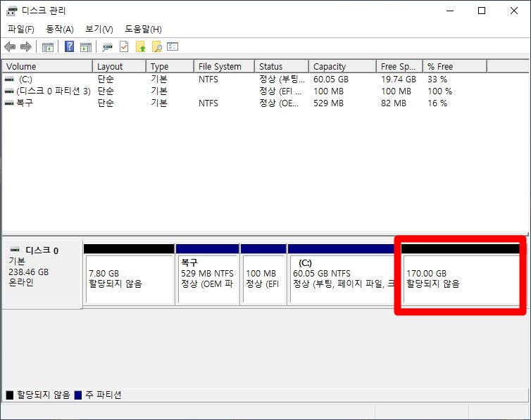Viewport: 531px width, 420px height.
Task: Click the Back arrow toolbar icon
Action: 10,46
